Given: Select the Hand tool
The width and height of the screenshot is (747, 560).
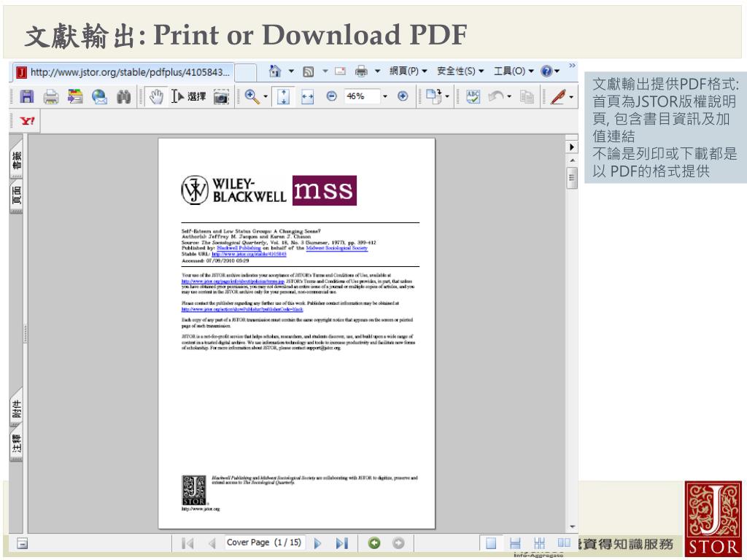Looking at the screenshot, I should (156, 97).
